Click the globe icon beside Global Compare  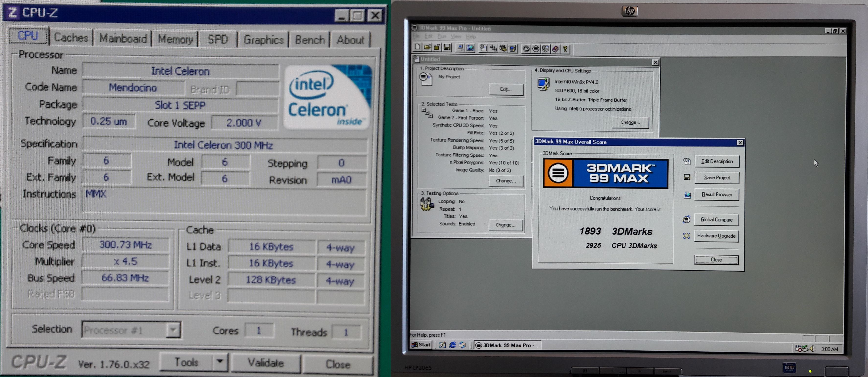pos(686,220)
